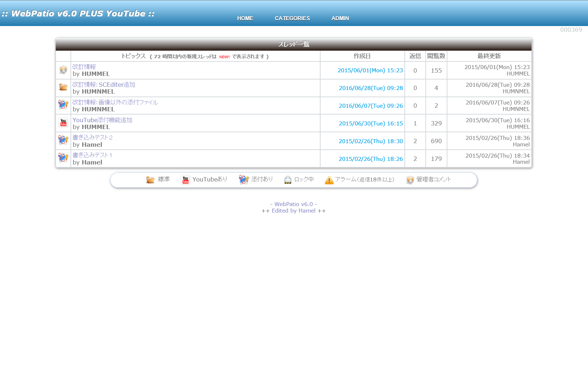Click the アラーム(返信18件以上) legend label
The height and width of the screenshot is (368, 588).
tap(365, 180)
